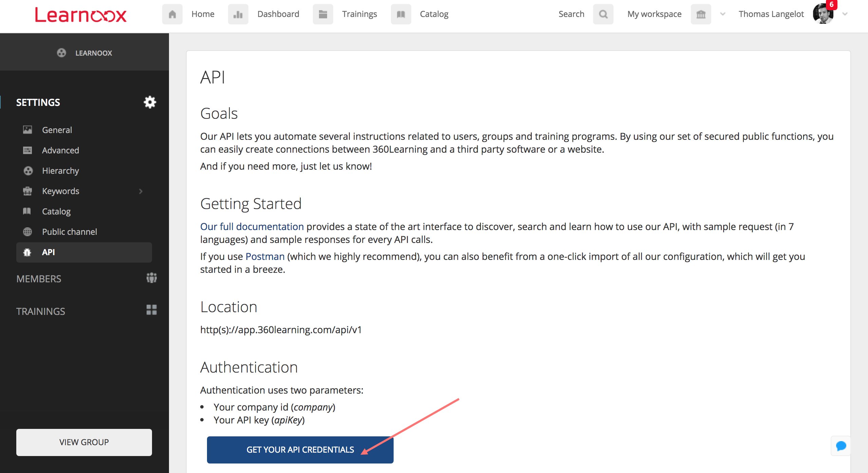This screenshot has height=473, width=868.
Task: Open the Catalog book icon in top bar
Action: (x=401, y=14)
